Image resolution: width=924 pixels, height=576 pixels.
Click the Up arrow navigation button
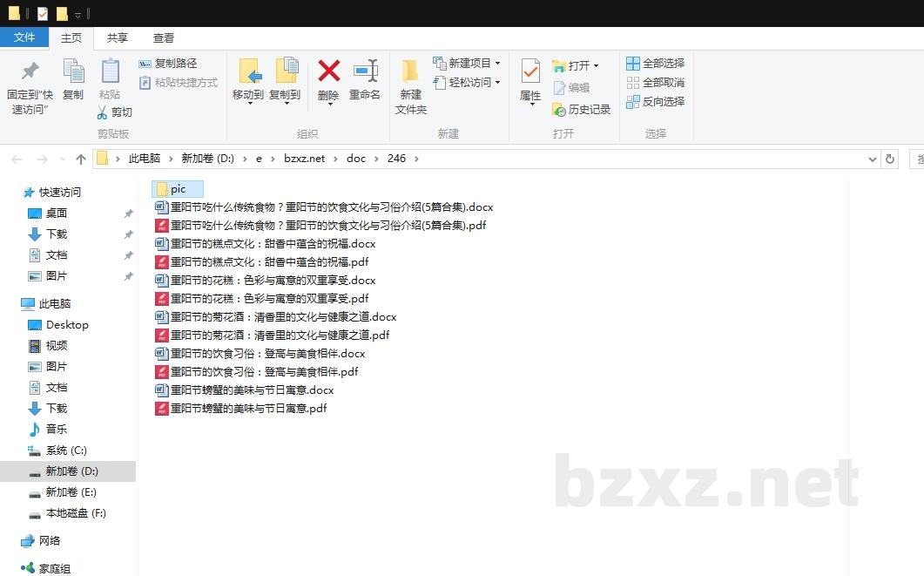coord(81,159)
